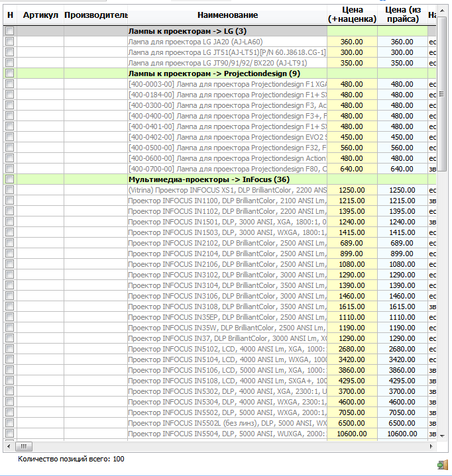Click the horizontal scrollbar thumb

pyautogui.click(x=24, y=446)
